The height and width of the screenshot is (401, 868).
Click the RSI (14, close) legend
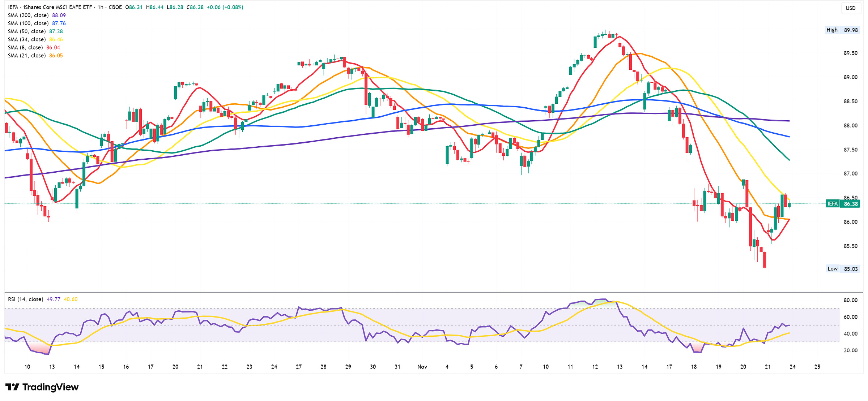(x=25, y=299)
